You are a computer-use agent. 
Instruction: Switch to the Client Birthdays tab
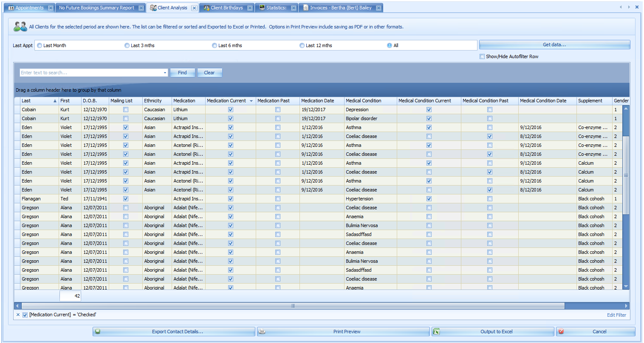[x=227, y=8]
